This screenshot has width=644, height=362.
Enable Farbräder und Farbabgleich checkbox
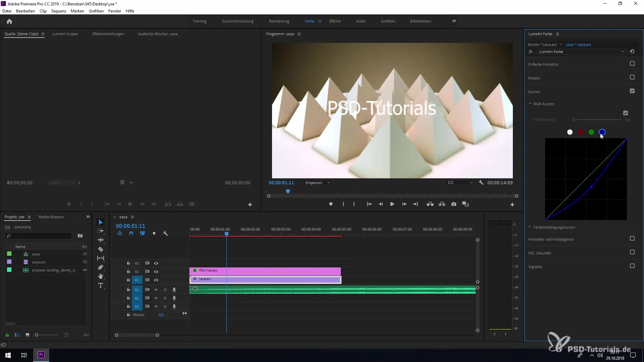[x=632, y=239]
